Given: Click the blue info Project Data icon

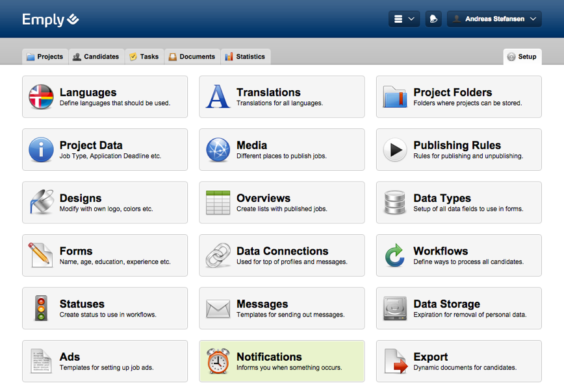Looking at the screenshot, I should pos(41,150).
